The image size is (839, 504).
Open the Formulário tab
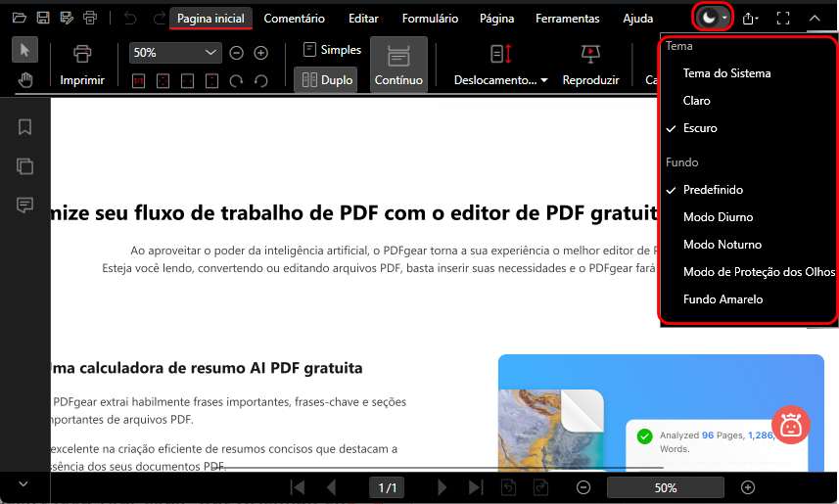click(430, 19)
